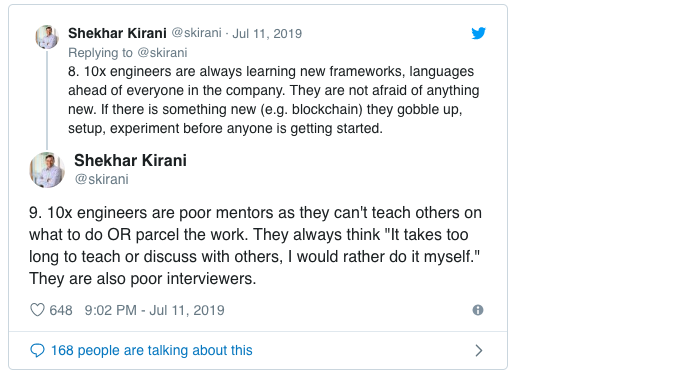Click the speech bubble reply icon
Viewport: 679px width, 377px height.
pos(37,350)
